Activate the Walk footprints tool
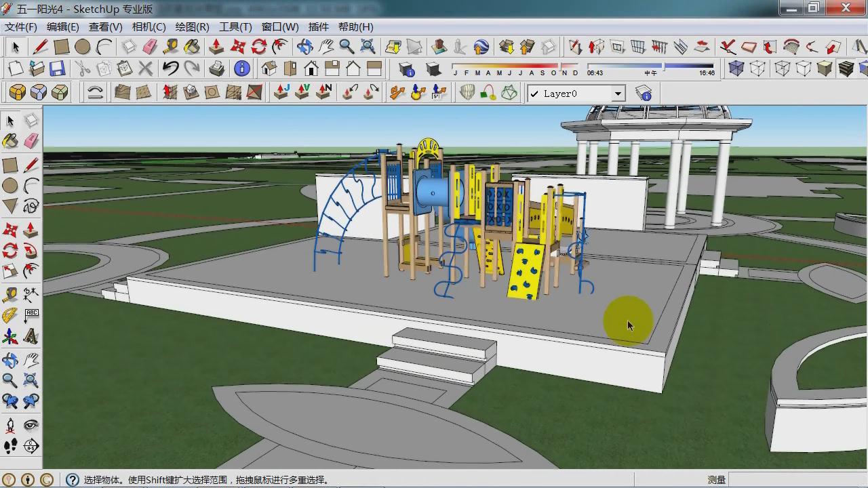This screenshot has width=868, height=488. [x=10, y=445]
